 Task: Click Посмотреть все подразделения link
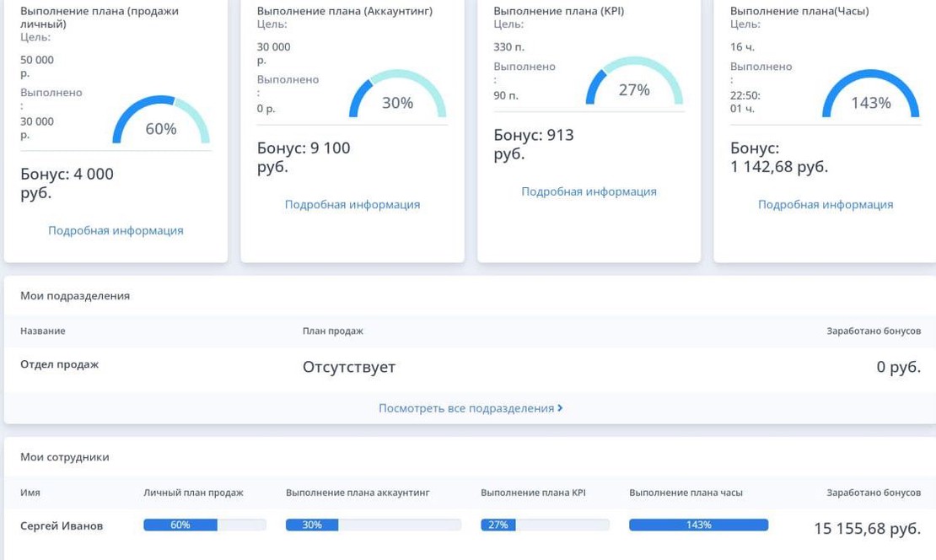(x=470, y=408)
